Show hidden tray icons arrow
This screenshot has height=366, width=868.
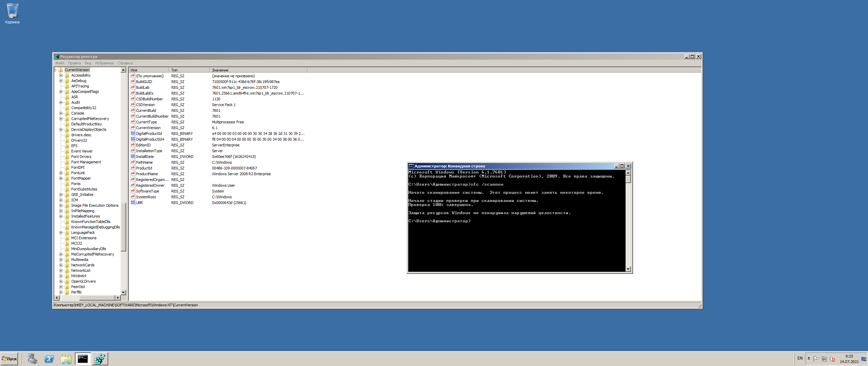809,359
